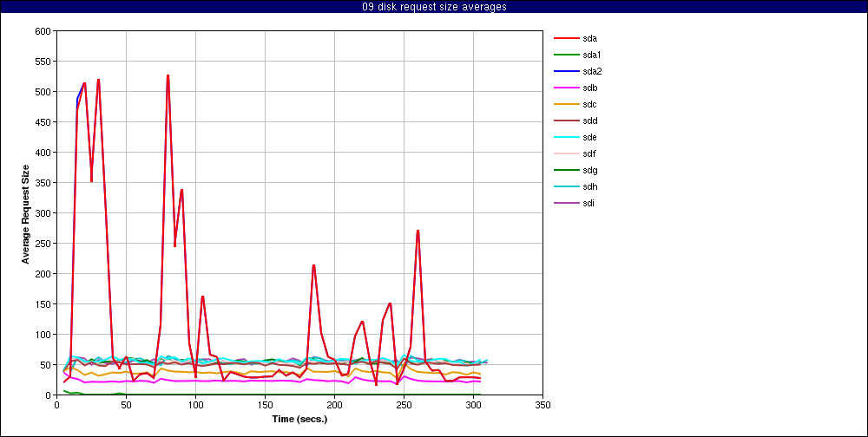Viewport: 868px width, 437px height.
Task: Click the red sda legend line swatch
Action: tap(566, 38)
